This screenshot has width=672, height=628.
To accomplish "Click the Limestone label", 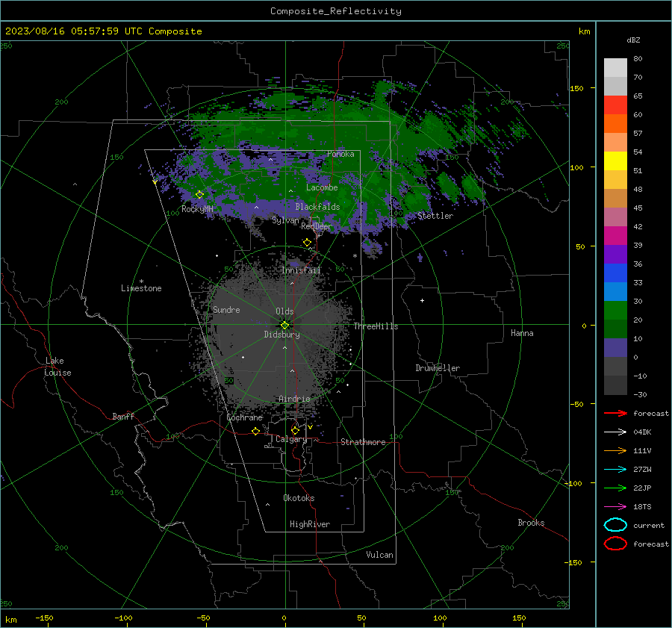I will (x=141, y=288).
